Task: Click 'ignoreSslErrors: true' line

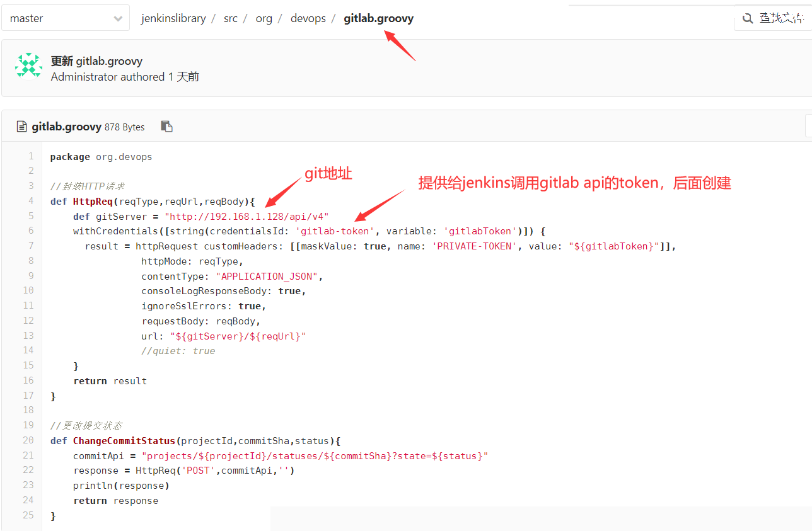Action: pyautogui.click(x=204, y=306)
